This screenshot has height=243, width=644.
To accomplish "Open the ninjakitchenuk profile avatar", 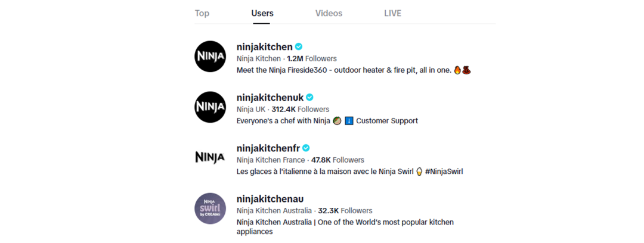I will pyautogui.click(x=210, y=107).
